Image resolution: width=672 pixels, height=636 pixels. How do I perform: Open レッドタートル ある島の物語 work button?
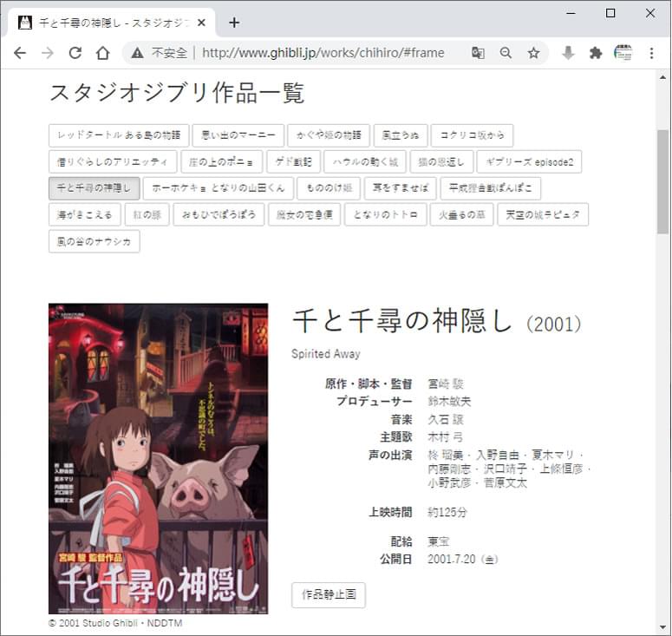pyautogui.click(x=119, y=135)
